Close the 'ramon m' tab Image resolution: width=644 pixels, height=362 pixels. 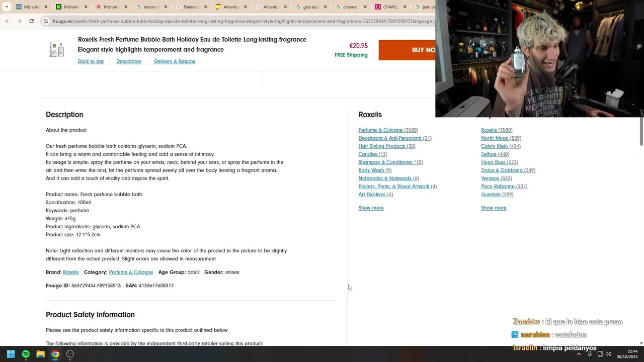166,7
